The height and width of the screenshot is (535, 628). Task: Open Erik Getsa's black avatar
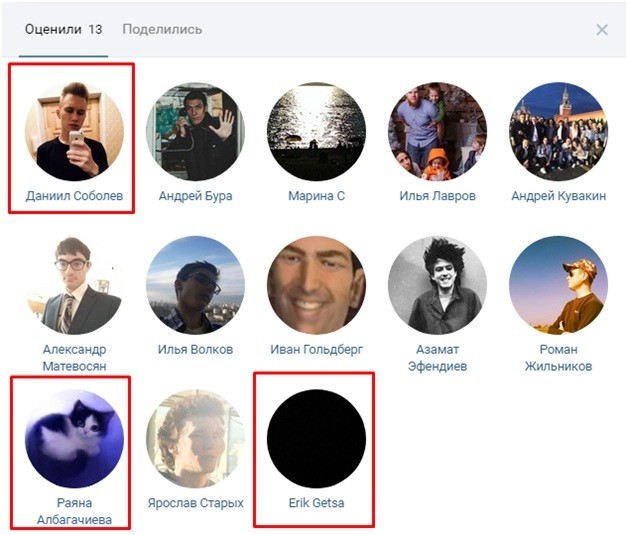pyautogui.click(x=316, y=438)
